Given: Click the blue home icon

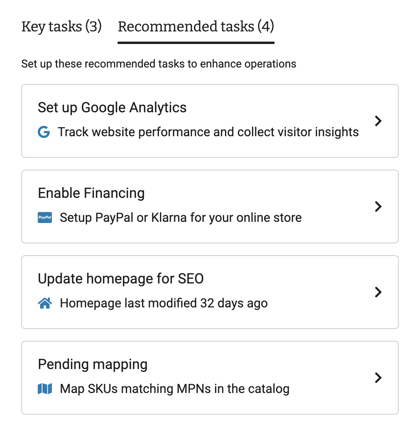Looking at the screenshot, I should (x=45, y=303).
